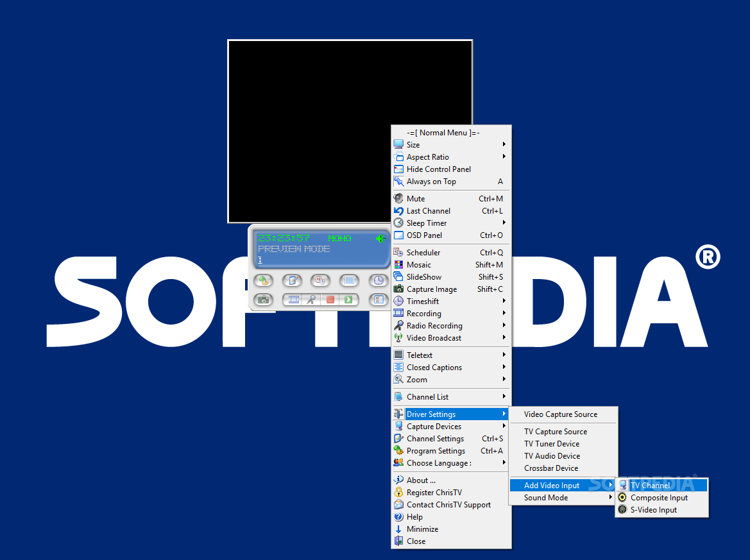This screenshot has width=750, height=560.
Task: Click the Radio Recording microphone icon
Action: click(398, 326)
